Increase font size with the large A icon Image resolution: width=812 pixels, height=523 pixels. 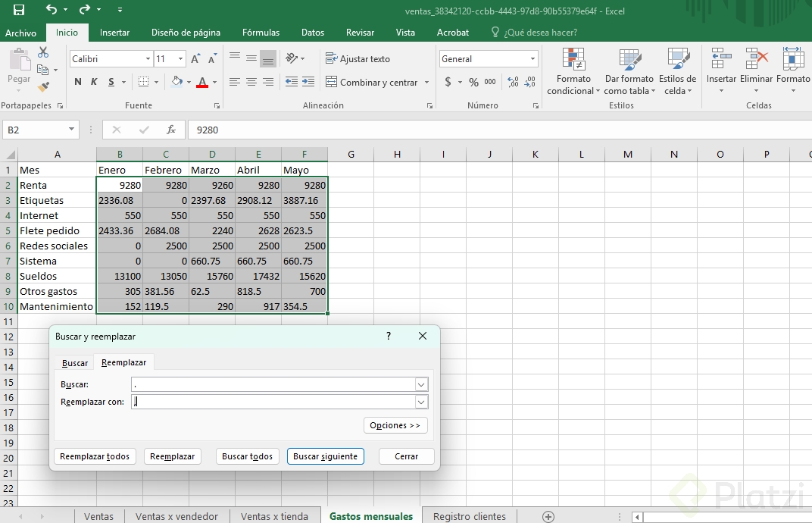pyautogui.click(x=195, y=59)
